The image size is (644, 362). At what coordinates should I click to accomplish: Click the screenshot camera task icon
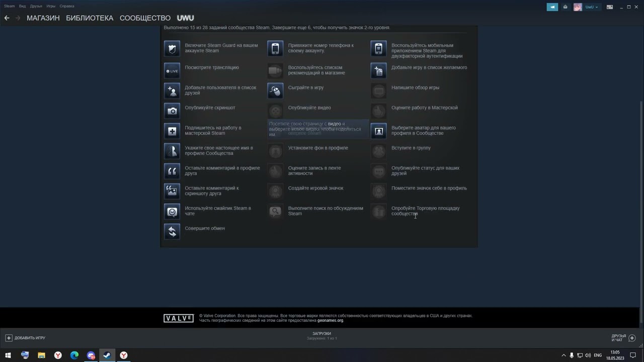pyautogui.click(x=172, y=111)
